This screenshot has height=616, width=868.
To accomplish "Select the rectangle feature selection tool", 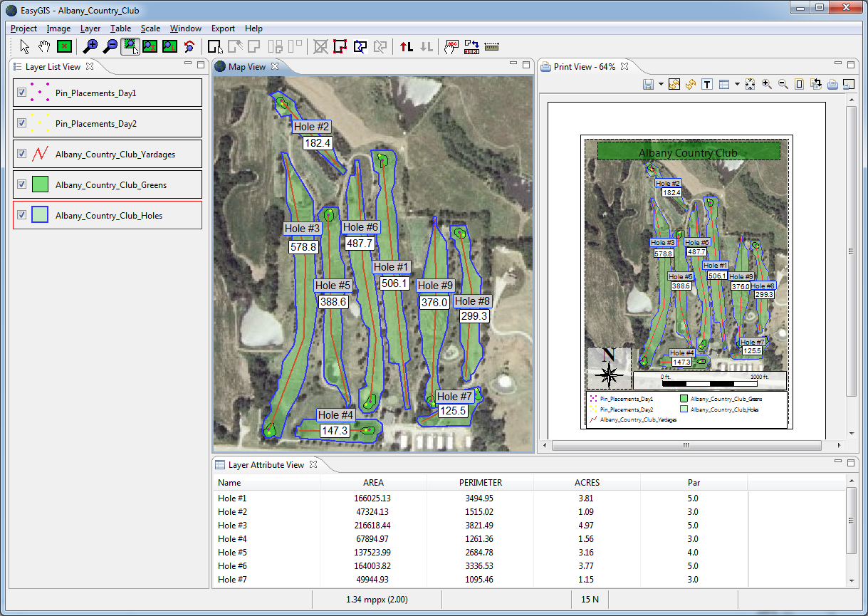I will (215, 47).
